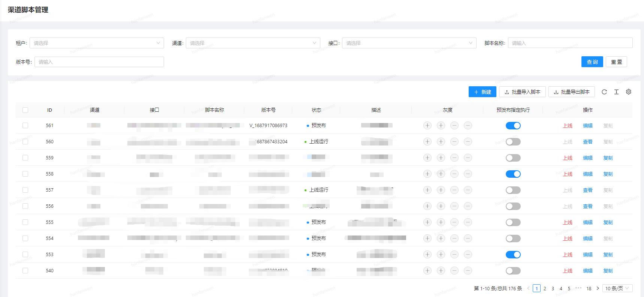Refresh the script table with the reload icon
The width and height of the screenshot is (644, 297).
[604, 92]
